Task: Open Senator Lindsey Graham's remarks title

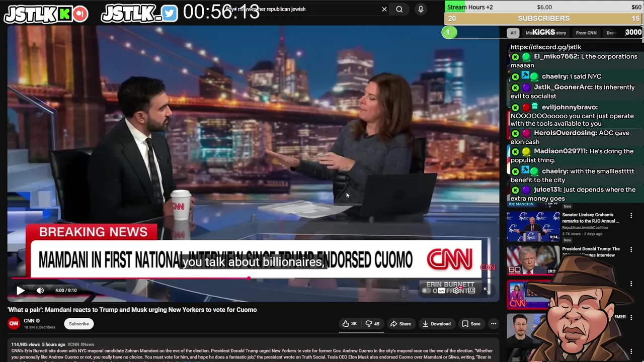Action: coord(591,218)
